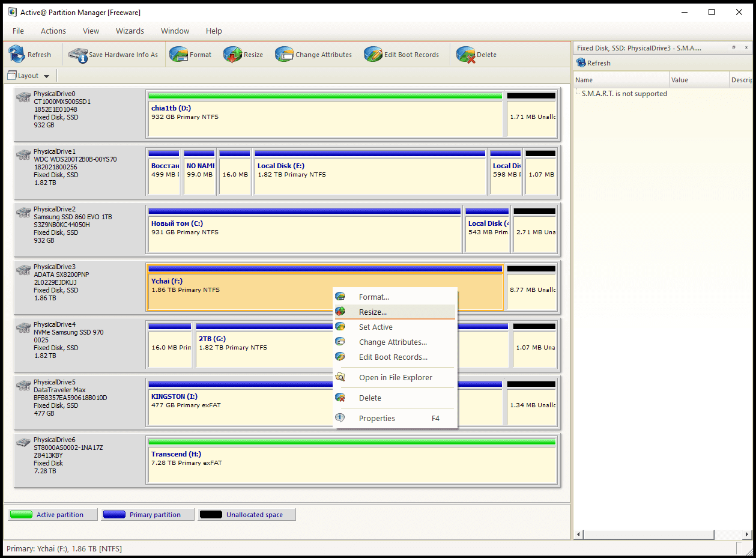Click the PhysicalDrive2 SSD disk icon

[23, 212]
